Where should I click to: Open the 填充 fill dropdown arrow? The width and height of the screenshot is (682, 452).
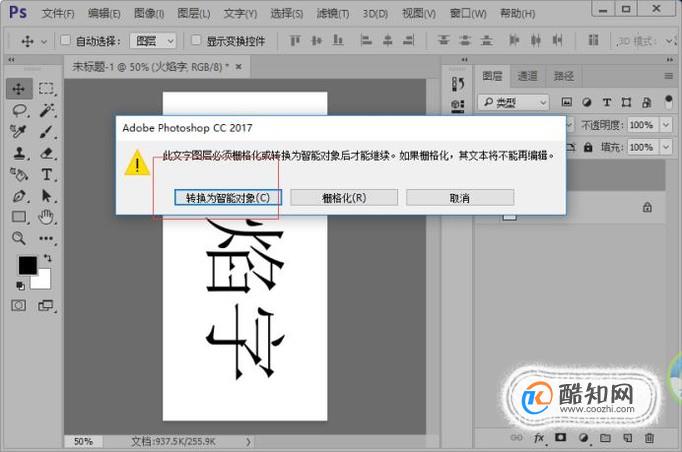666,147
